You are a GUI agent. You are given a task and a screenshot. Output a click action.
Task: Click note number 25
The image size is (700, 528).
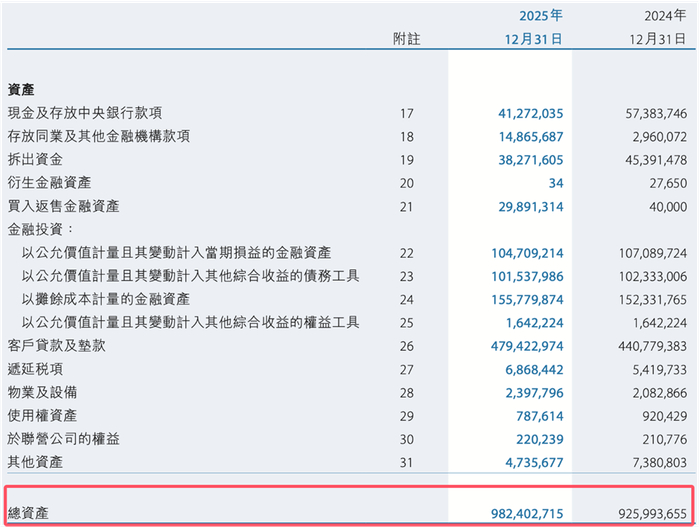(407, 323)
